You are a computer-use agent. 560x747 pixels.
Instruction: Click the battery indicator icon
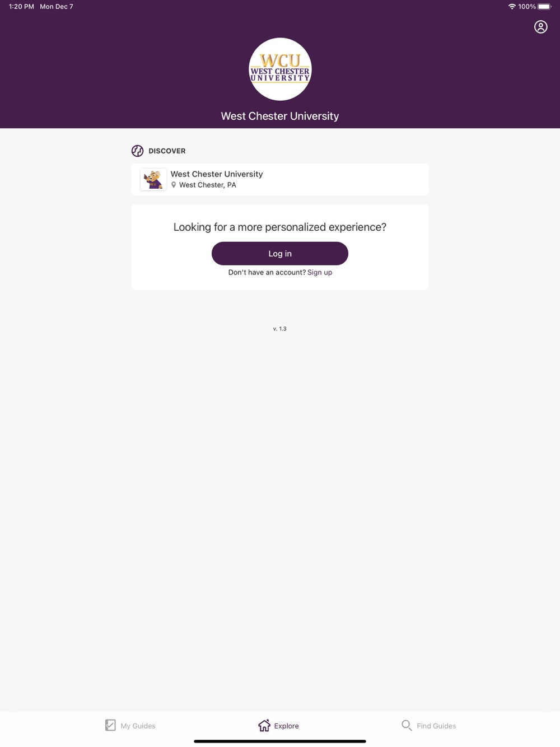545,7
